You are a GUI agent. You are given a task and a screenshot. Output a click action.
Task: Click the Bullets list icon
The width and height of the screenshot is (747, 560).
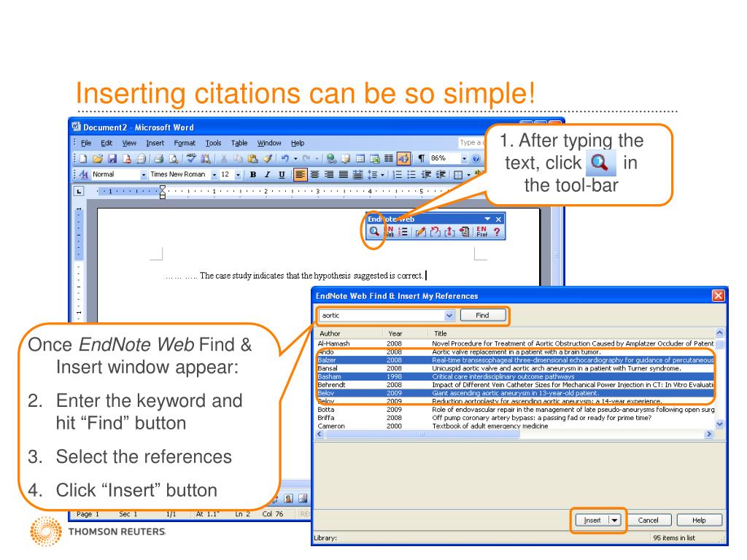(x=411, y=175)
